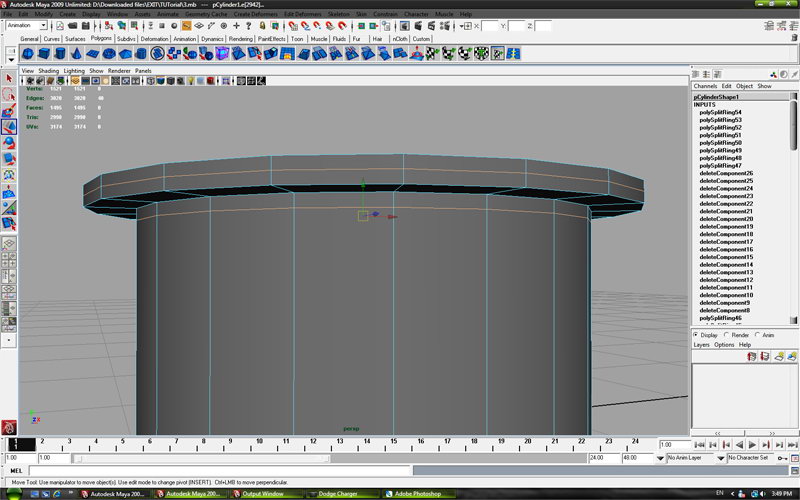Select polySplitRing54 in the inputs list

tap(719, 112)
